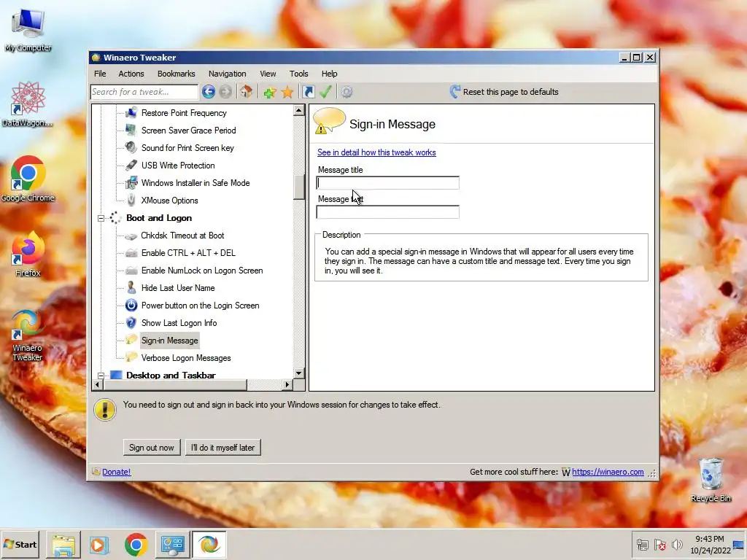This screenshot has height=560, width=747.
Task: Open Recycle Bin desktop icon
Action: pos(711,480)
